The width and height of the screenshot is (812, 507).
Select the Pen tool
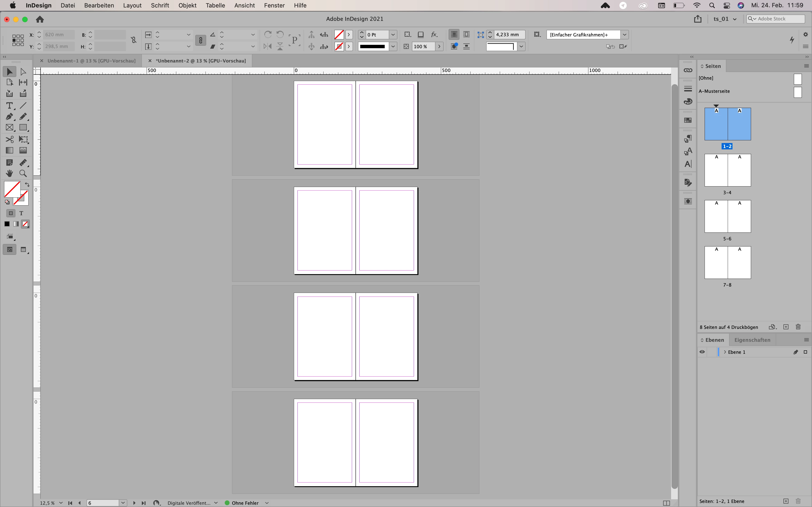(9, 117)
